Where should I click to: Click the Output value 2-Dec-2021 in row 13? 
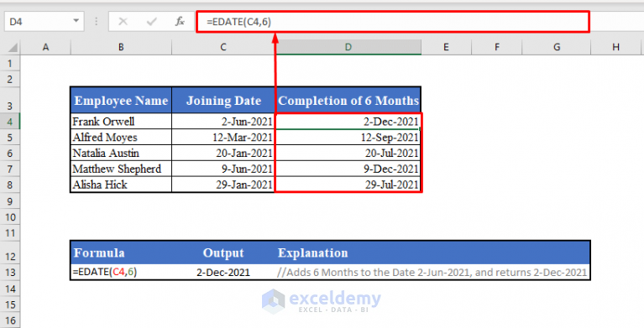point(223,272)
